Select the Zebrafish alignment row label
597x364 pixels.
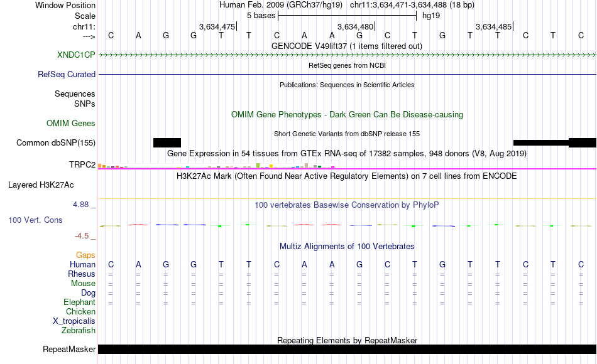click(x=79, y=330)
